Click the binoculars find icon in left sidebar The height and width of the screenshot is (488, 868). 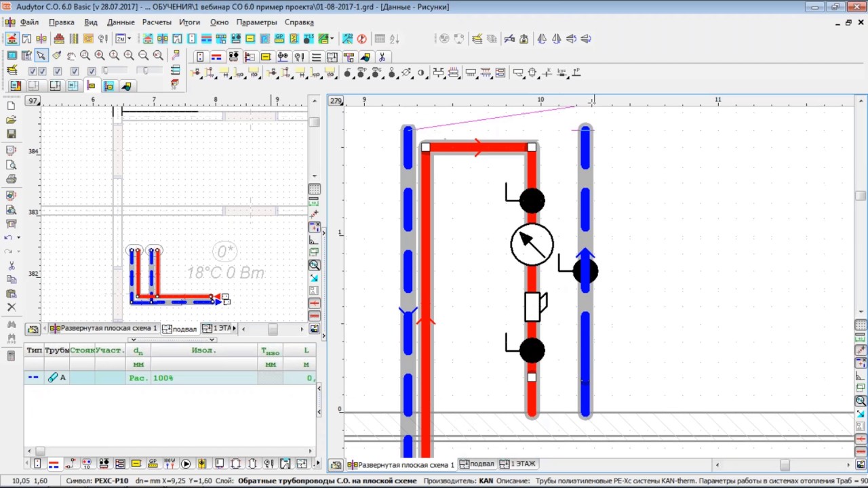click(x=11, y=325)
